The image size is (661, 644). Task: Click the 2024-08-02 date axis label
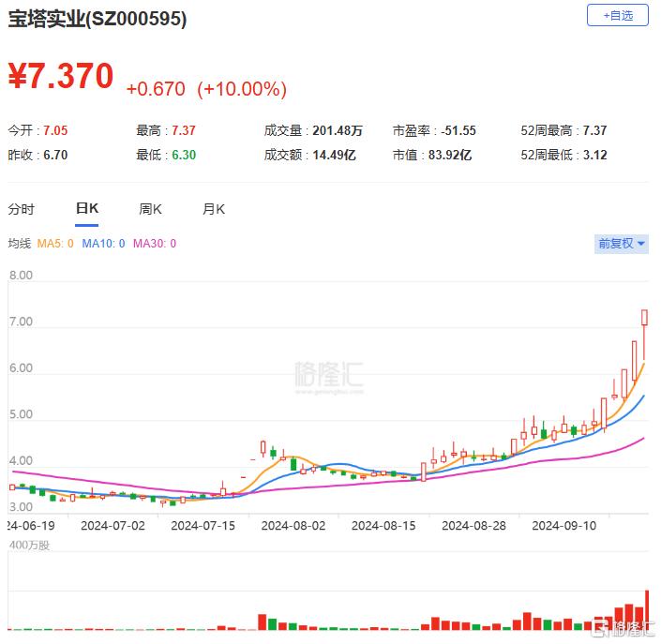(293, 526)
